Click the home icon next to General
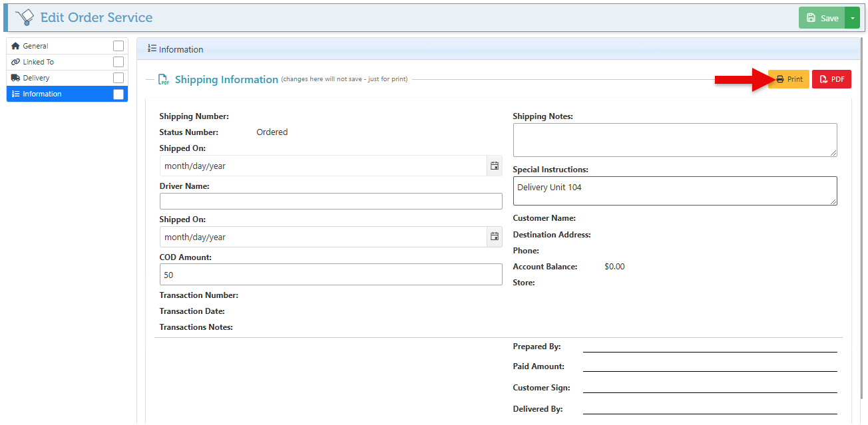This screenshot has height=425, width=868. click(16, 46)
